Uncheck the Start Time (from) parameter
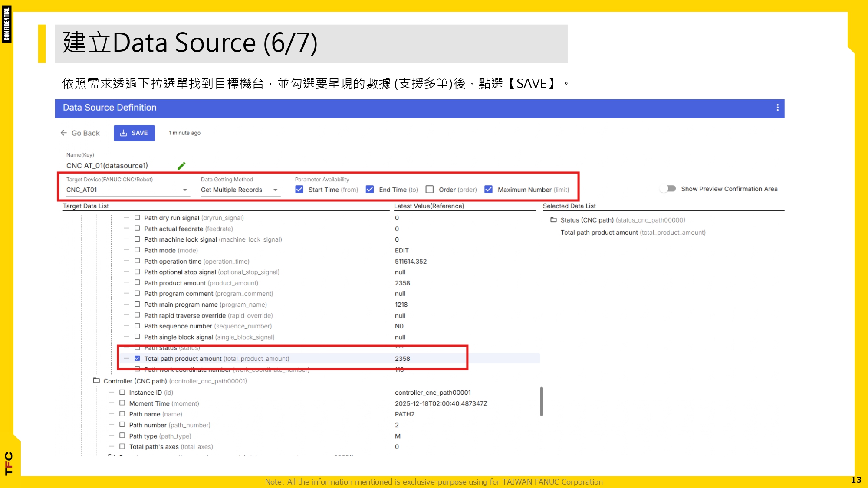Viewport: 868px width, 488px height. coord(299,189)
